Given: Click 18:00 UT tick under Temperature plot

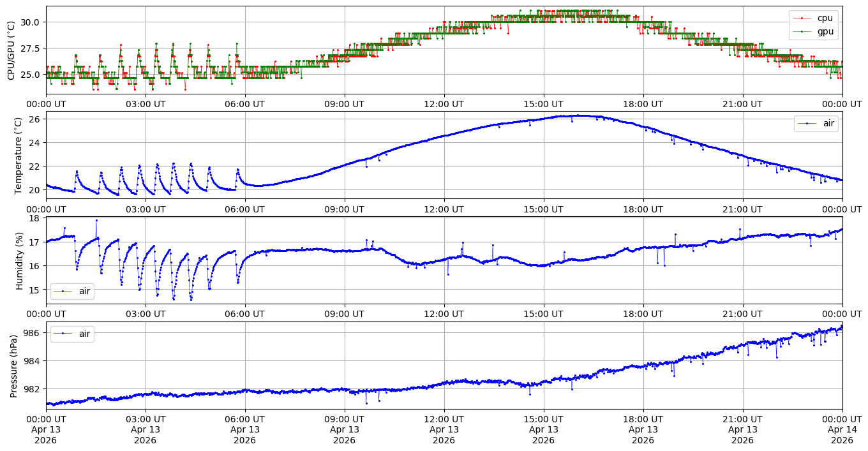Looking at the screenshot, I should point(643,209).
